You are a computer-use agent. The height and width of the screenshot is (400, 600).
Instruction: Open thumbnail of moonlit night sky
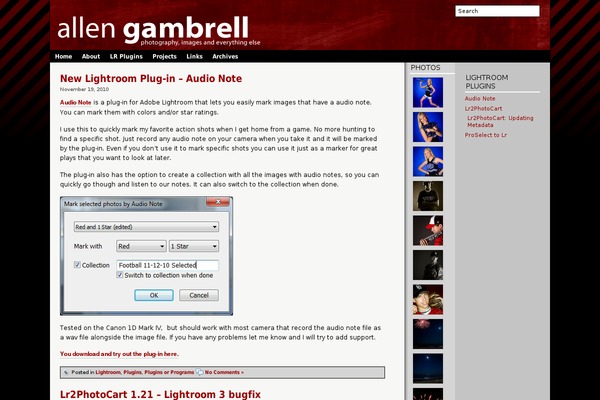click(x=428, y=368)
